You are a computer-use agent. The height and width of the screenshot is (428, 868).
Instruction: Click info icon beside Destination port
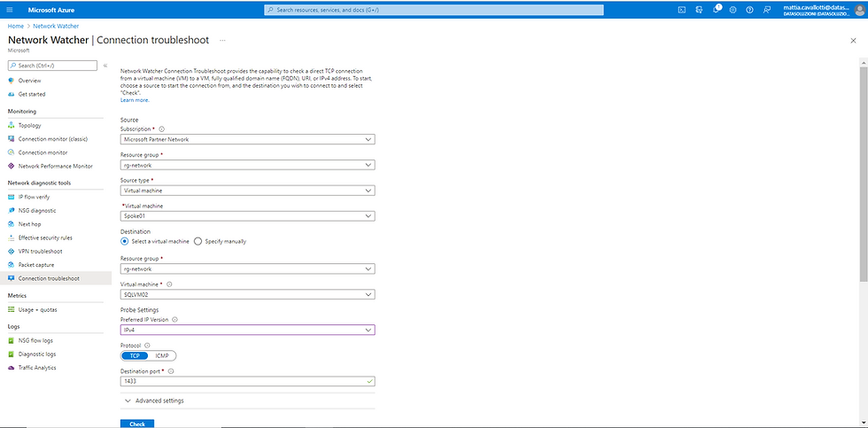[170, 371]
